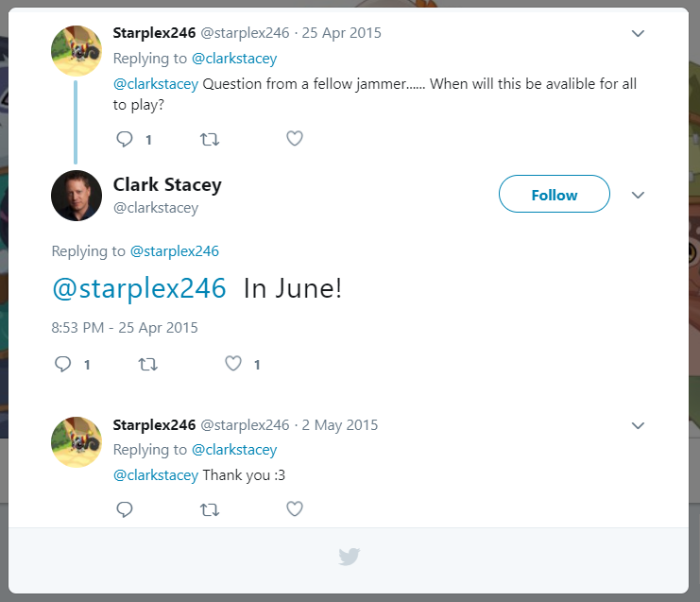Expand Clark Stacey tweet options chevron
Screen dimensions: 700x602
(638, 195)
